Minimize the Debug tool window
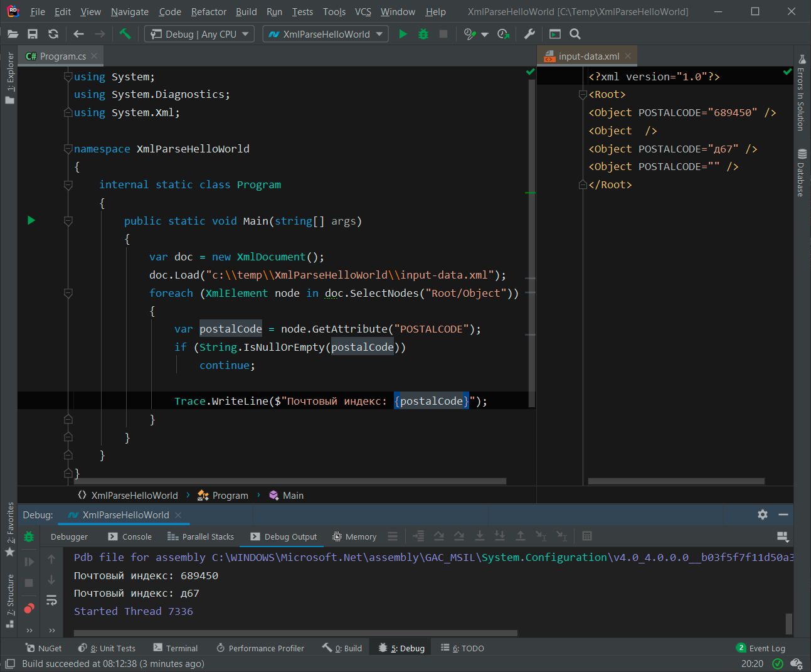The image size is (811, 672). 783,515
